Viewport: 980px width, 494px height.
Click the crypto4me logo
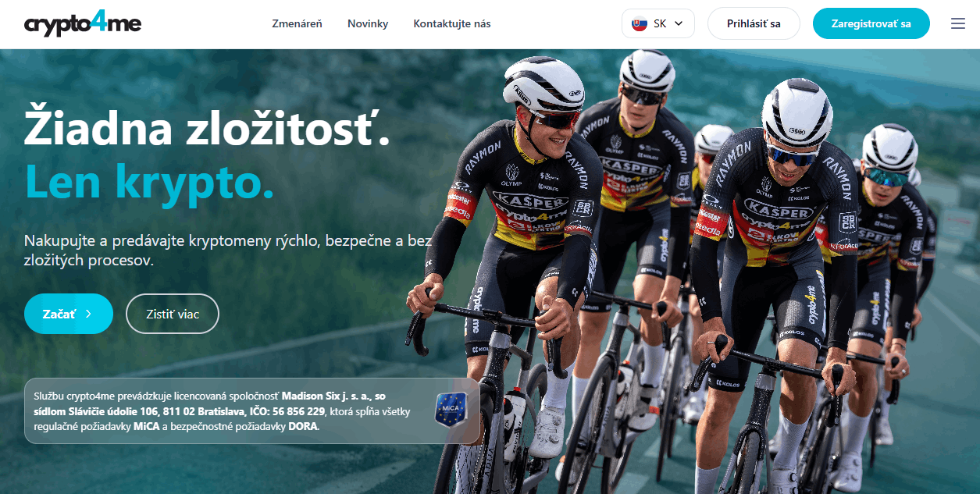(82, 23)
